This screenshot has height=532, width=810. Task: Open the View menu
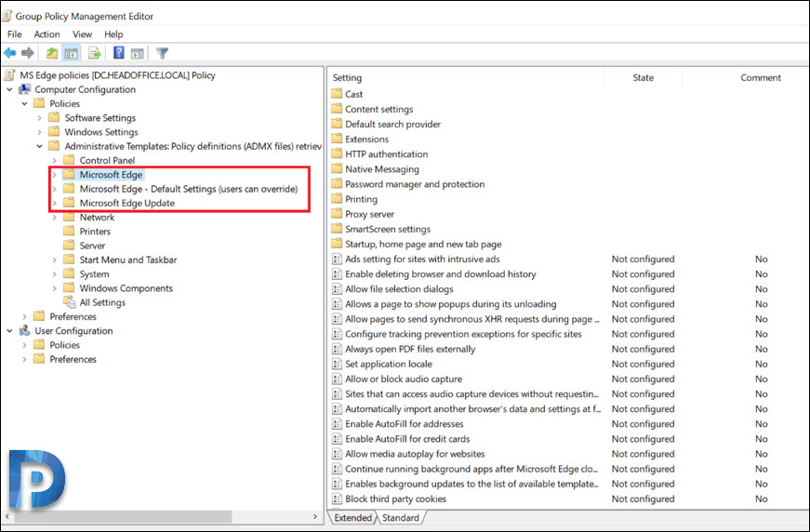(82, 34)
